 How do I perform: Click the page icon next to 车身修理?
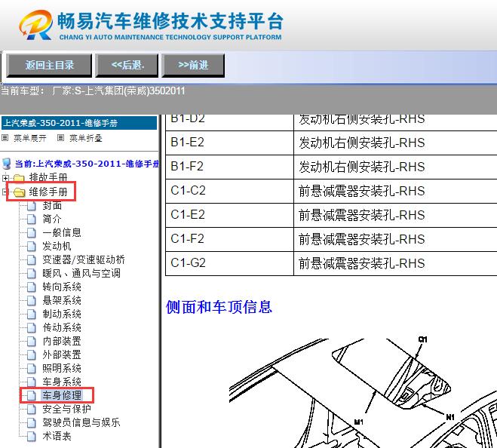pyautogui.click(x=32, y=396)
